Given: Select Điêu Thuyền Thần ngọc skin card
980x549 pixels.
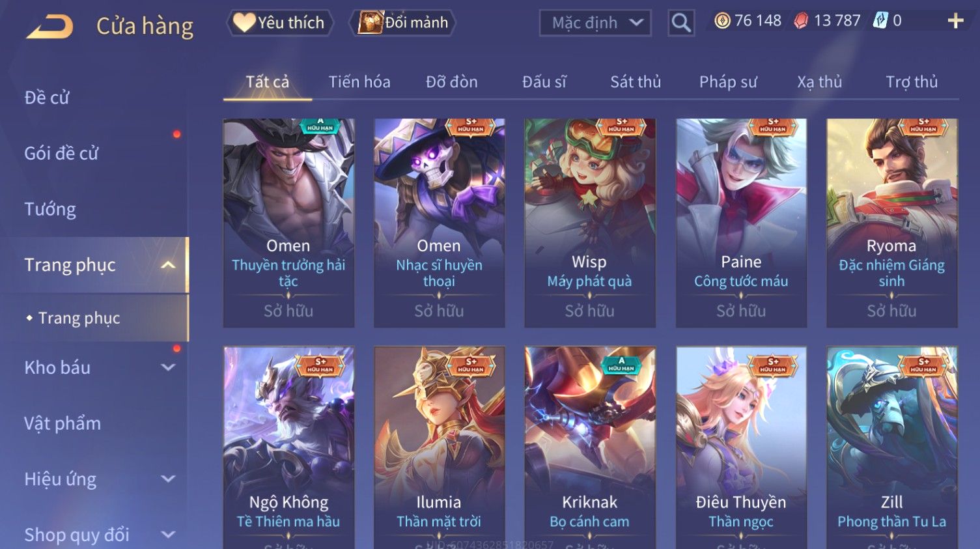Looking at the screenshot, I should (741, 447).
